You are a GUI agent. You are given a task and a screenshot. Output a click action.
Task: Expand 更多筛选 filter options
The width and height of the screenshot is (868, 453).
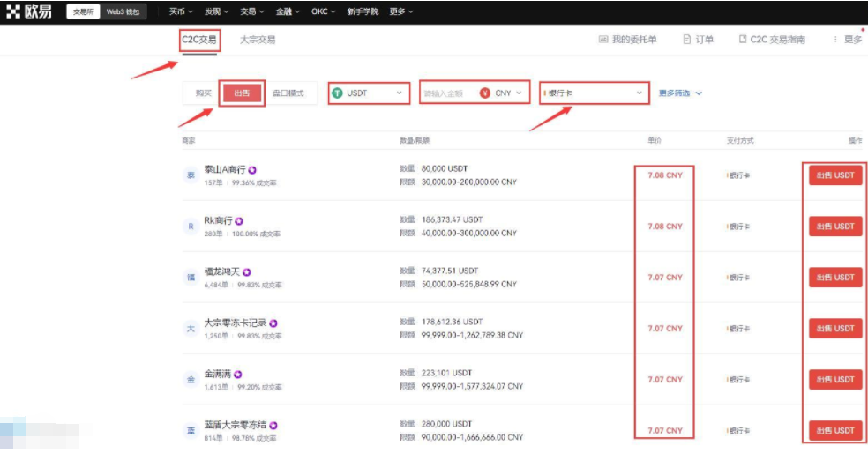pos(680,93)
